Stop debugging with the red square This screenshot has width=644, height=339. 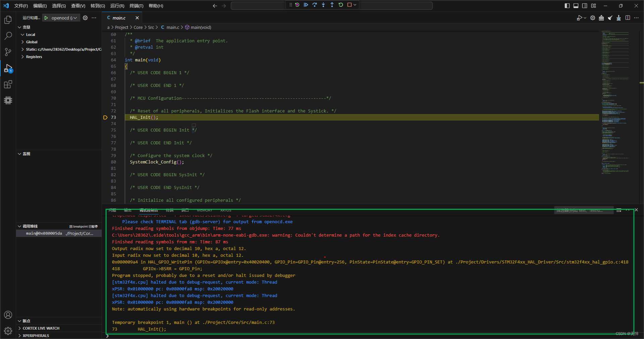click(349, 5)
